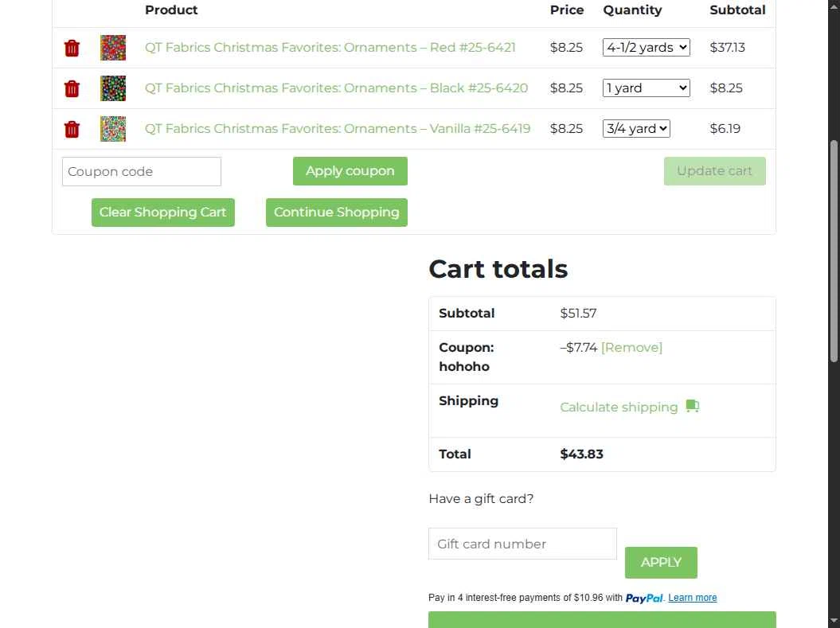
Task: Click the –$7.74 coupon discount
Action: click(x=578, y=348)
